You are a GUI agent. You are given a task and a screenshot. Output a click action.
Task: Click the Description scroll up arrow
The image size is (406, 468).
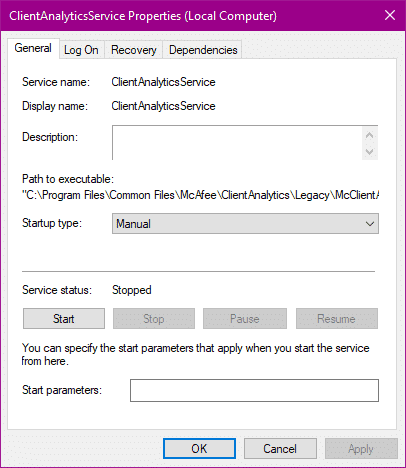pos(369,135)
